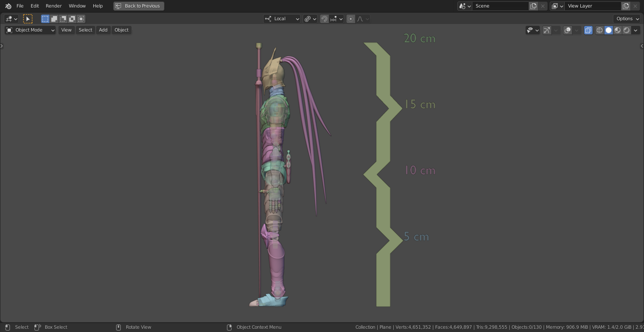Screen dimensions: 644x332
Task: Click the editor type selector icon
Action: coord(9,19)
